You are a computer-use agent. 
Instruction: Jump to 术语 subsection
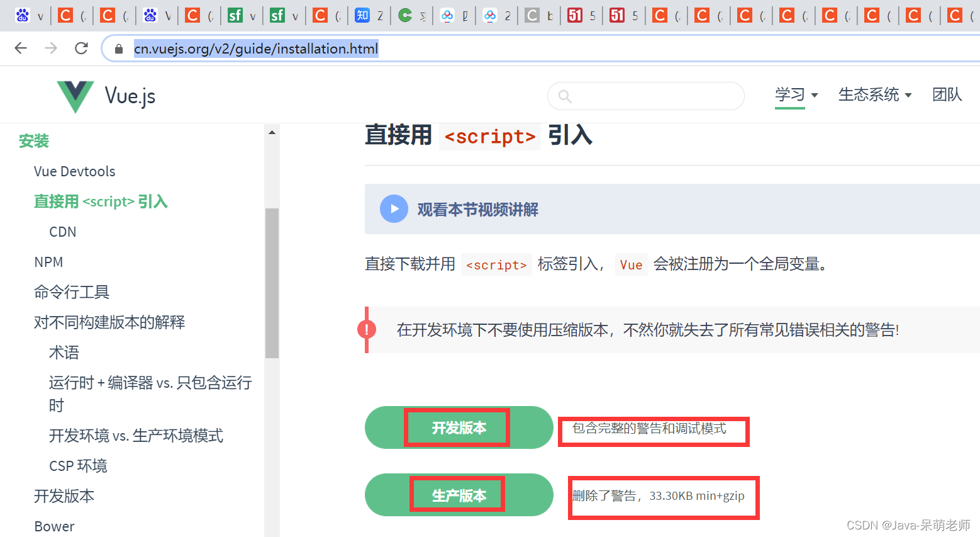tap(64, 353)
